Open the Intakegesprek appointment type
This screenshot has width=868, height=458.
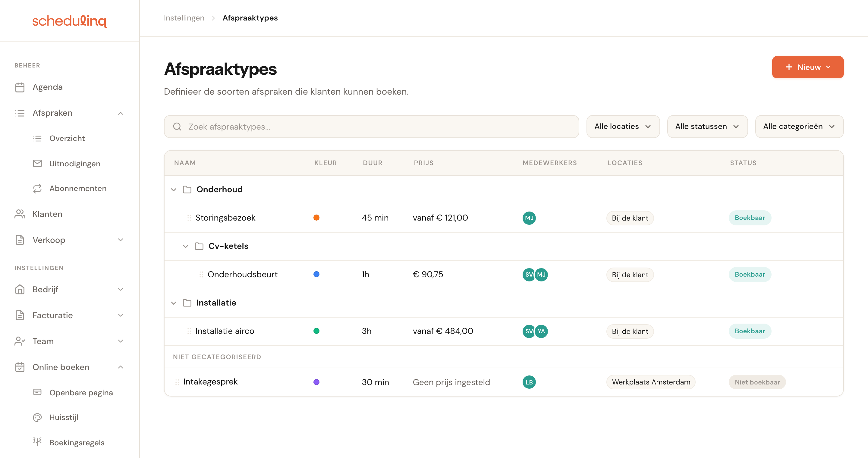(x=210, y=382)
